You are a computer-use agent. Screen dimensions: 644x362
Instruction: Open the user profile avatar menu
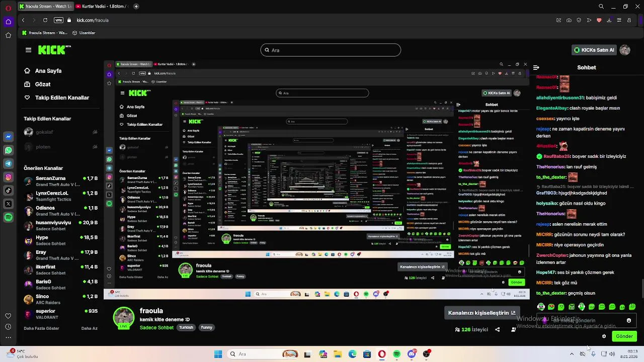coord(625,50)
